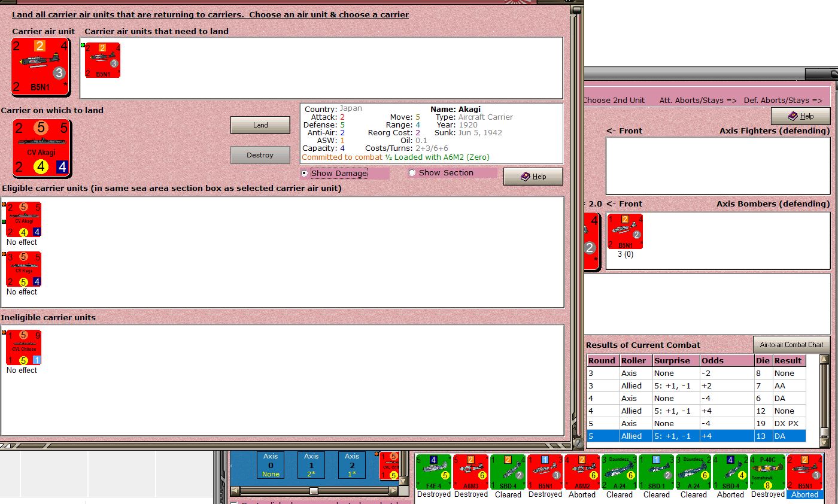Click the Round column header
Viewport: 838px width, 504px height.
pyautogui.click(x=603, y=360)
